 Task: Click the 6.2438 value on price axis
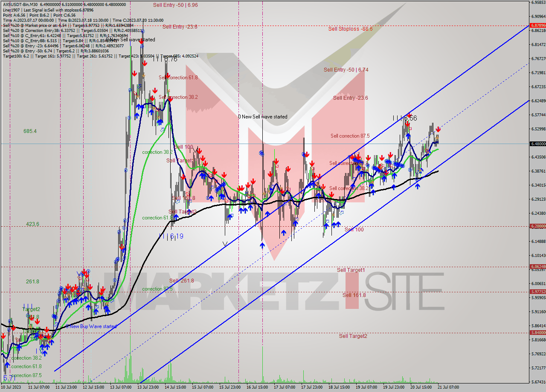(x=538, y=213)
